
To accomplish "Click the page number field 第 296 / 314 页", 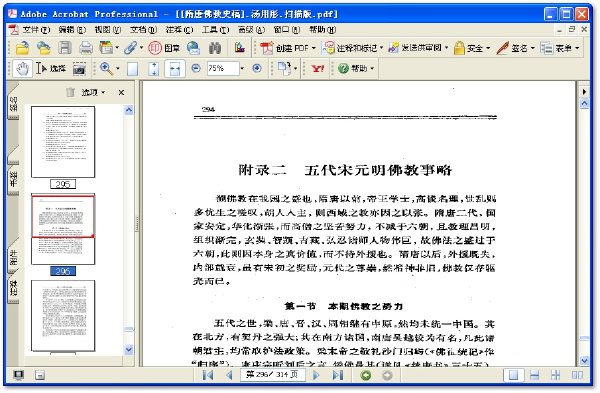I will (x=273, y=375).
